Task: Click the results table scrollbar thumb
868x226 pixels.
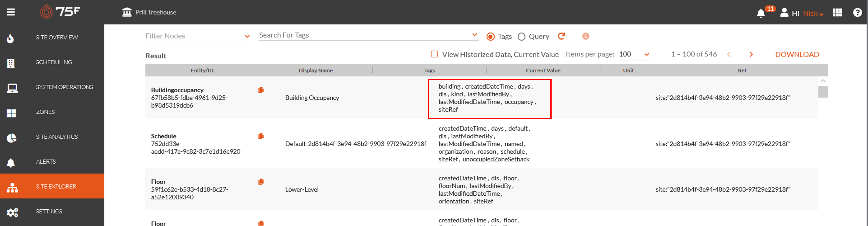Action: [x=823, y=91]
